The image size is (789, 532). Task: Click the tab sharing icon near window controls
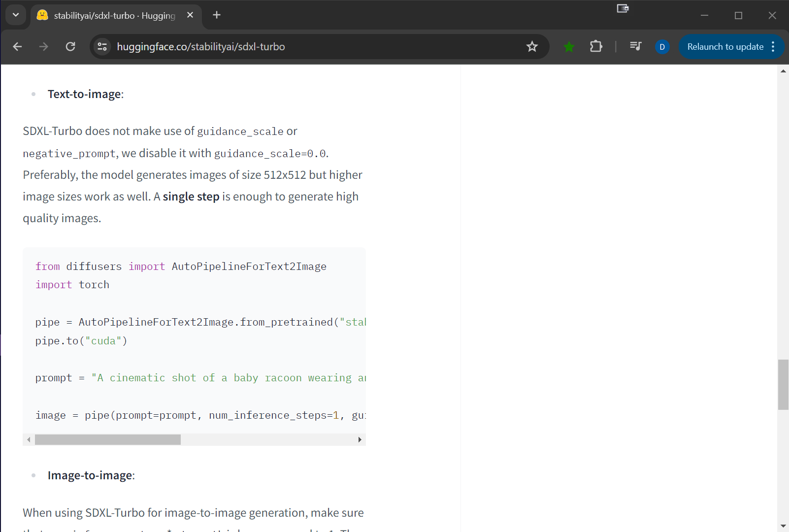[623, 8]
